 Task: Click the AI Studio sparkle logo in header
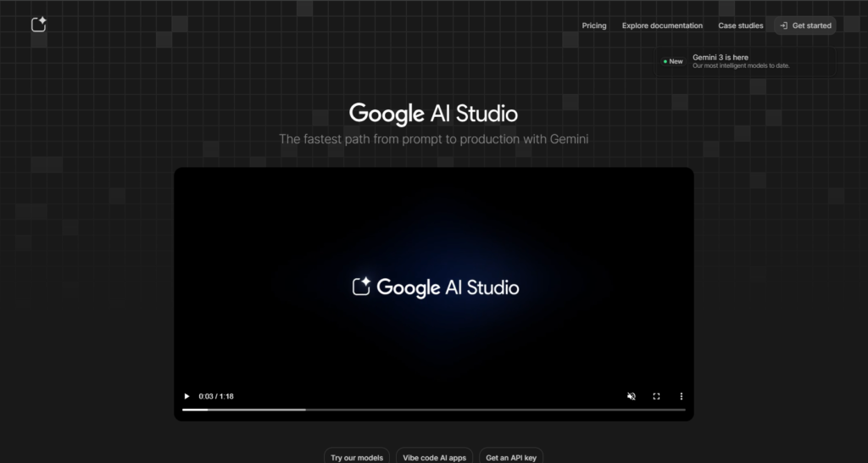click(38, 25)
